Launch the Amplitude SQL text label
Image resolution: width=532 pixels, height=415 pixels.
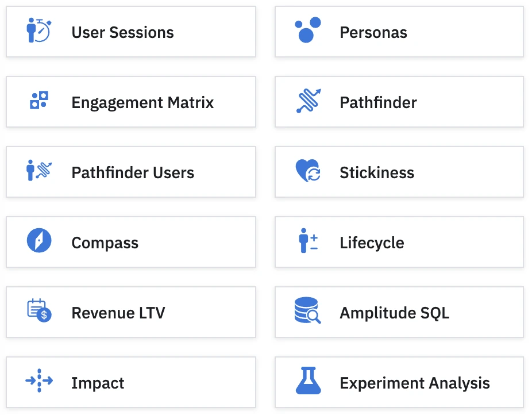tap(394, 313)
